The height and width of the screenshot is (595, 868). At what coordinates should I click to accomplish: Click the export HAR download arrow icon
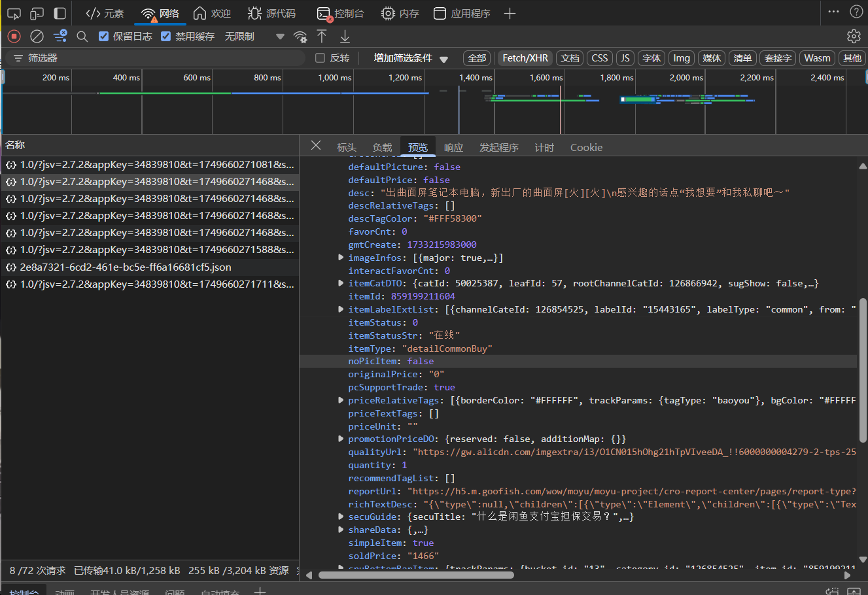pos(345,37)
